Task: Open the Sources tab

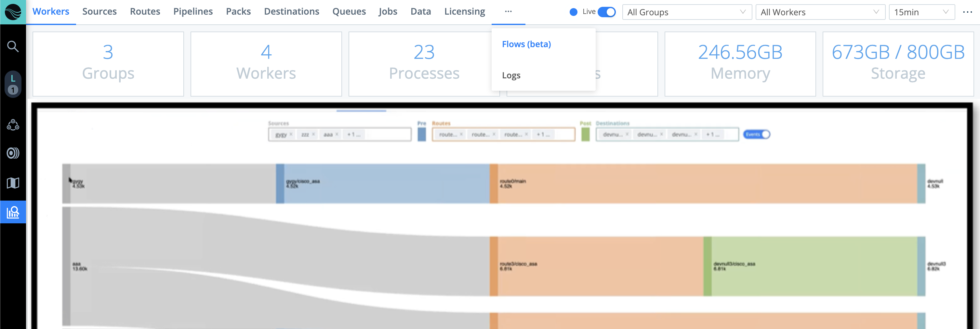Action: point(99,11)
